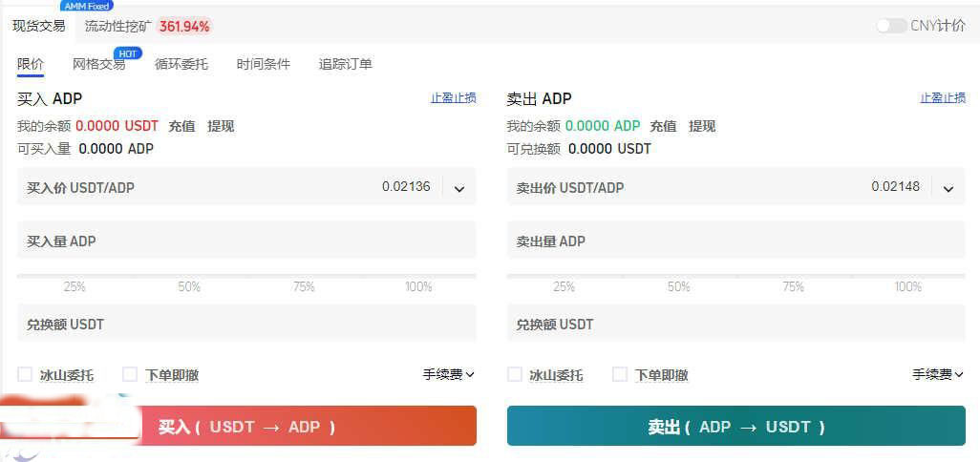
Task: Switch to 流动性挖矿 tab
Action: click(x=117, y=27)
